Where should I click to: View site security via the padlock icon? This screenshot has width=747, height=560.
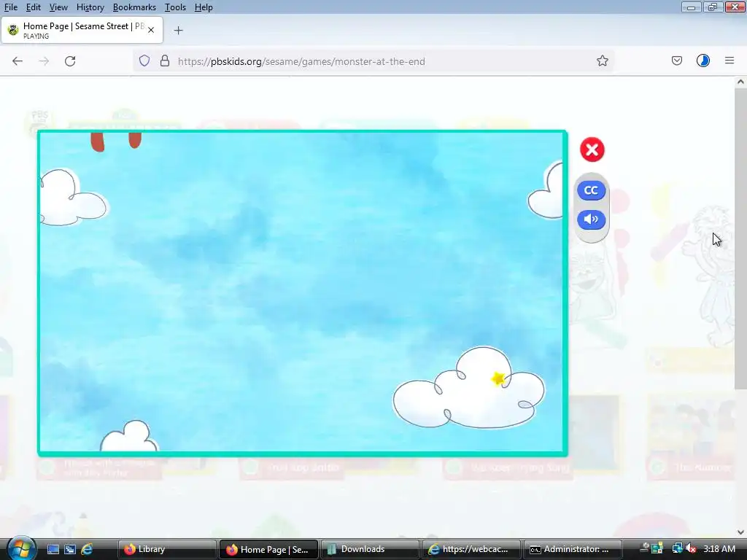[165, 61]
